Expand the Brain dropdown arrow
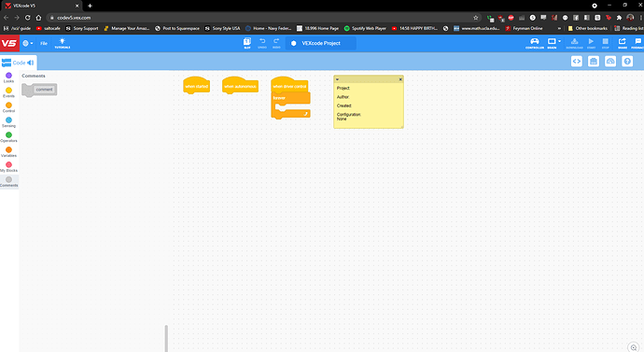 [x=559, y=41]
